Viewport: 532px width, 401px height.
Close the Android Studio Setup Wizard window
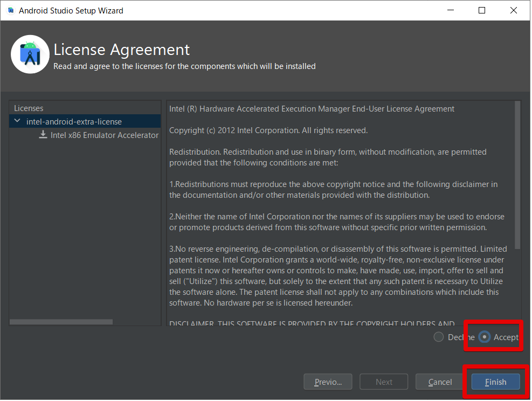point(514,10)
